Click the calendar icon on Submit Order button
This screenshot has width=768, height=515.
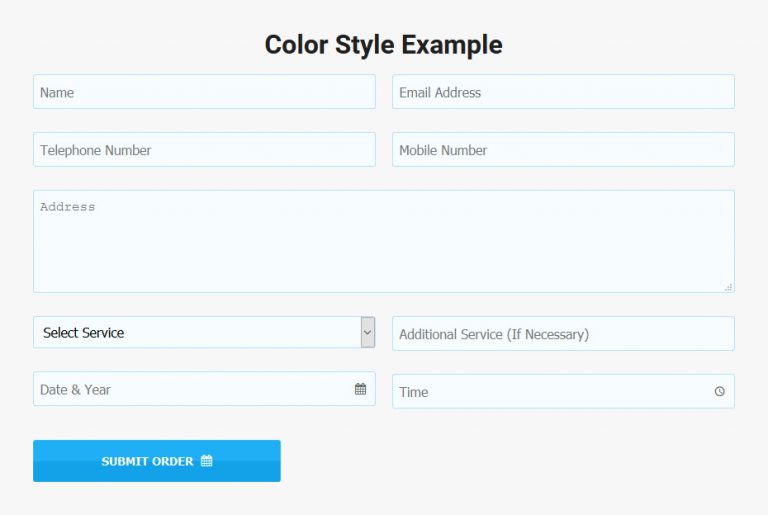[207, 461]
